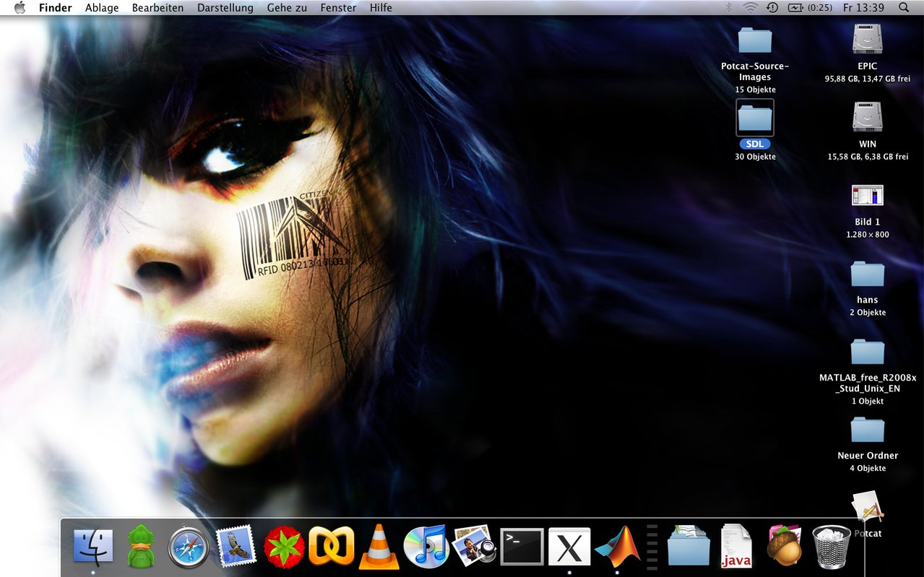Click the Spotlight search magnifier

pos(904,7)
